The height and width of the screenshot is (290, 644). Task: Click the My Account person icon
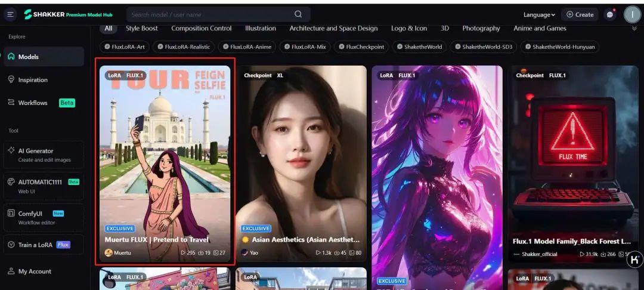click(x=11, y=272)
